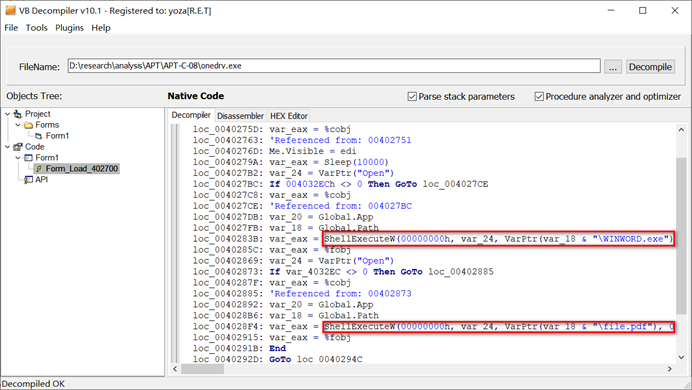
Task: Click the Forms folder icon
Action: point(28,125)
